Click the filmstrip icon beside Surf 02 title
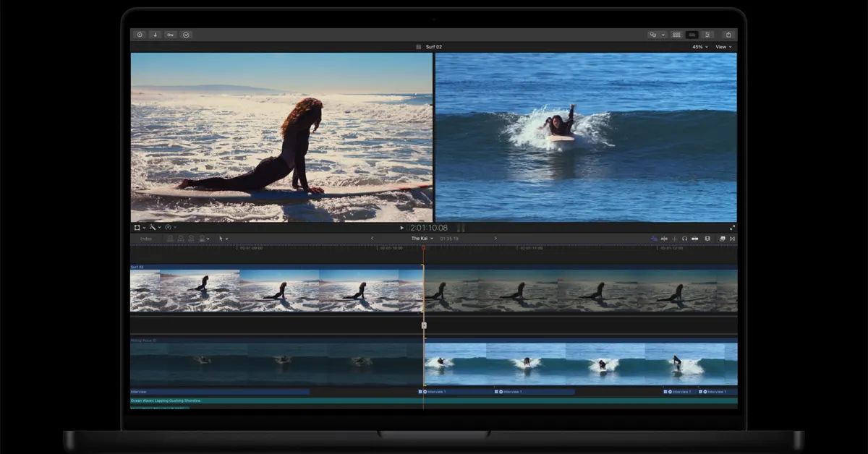 tap(418, 47)
